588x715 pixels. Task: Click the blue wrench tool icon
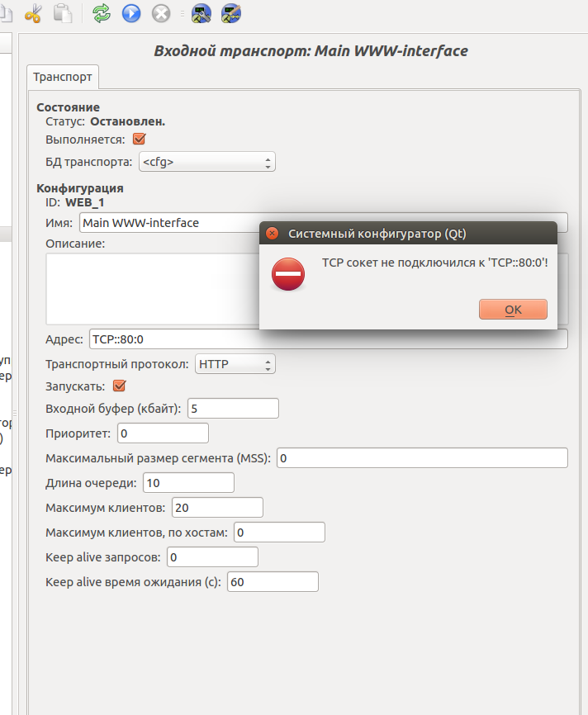pos(202,13)
